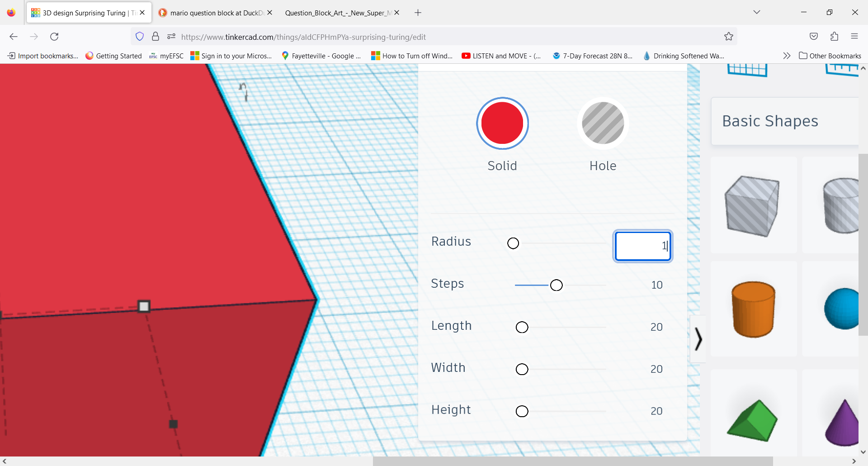Click the Steps value 10
This screenshot has height=466, width=868.
[x=657, y=285]
